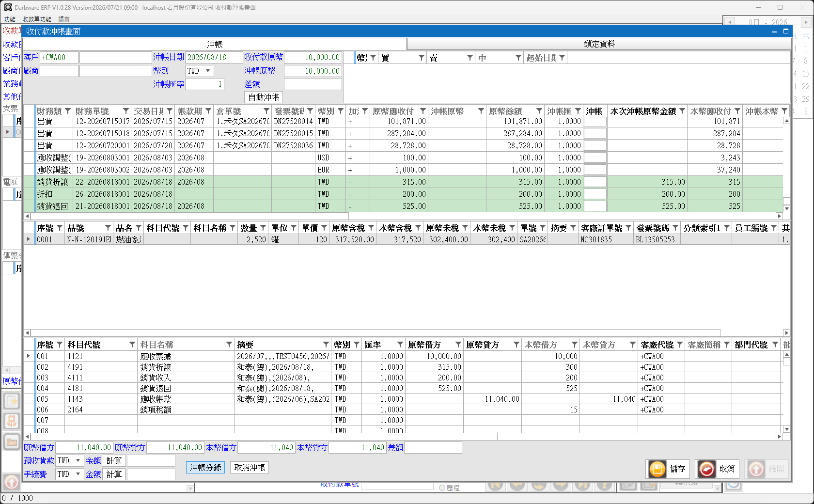Open the 部門代號 column filter dropdown
This screenshot has width=814, height=504.
click(775, 345)
